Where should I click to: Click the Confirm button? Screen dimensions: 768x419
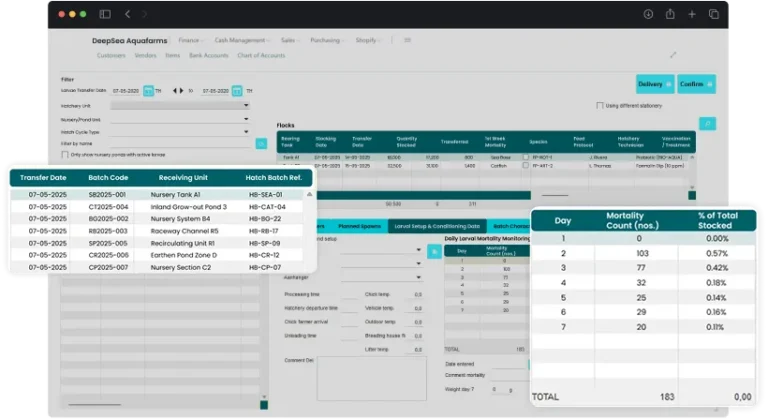[x=696, y=84]
